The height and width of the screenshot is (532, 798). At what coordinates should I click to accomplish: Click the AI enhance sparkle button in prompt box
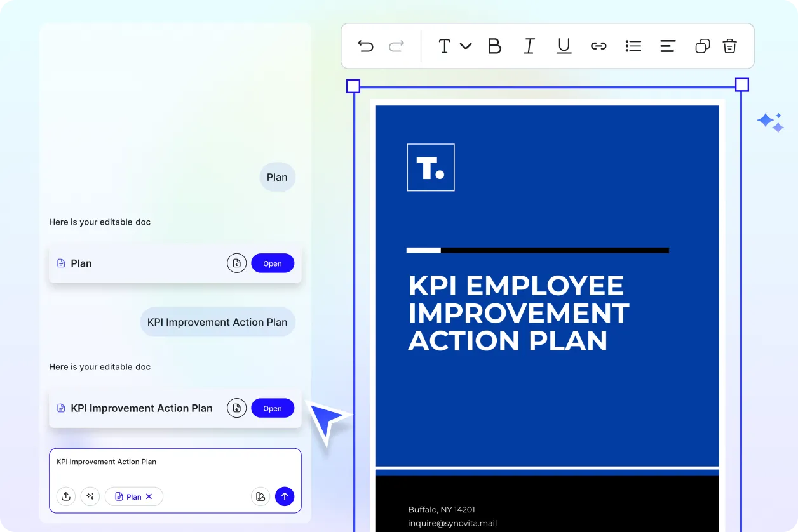click(x=90, y=496)
